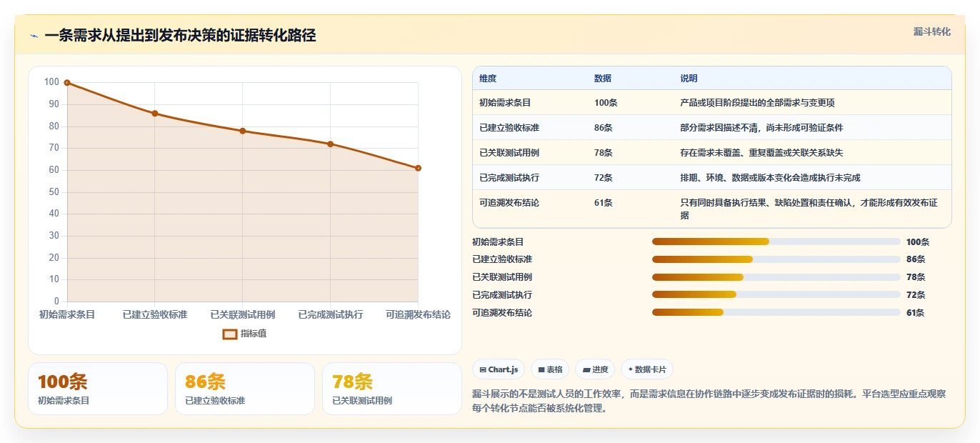
Task: Click the 可追溯发布结论 x-axis label in chart
Action: (x=418, y=314)
